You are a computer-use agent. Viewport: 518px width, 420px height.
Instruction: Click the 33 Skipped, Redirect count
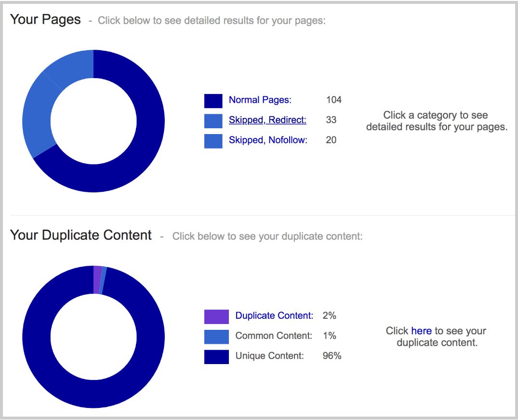331,120
